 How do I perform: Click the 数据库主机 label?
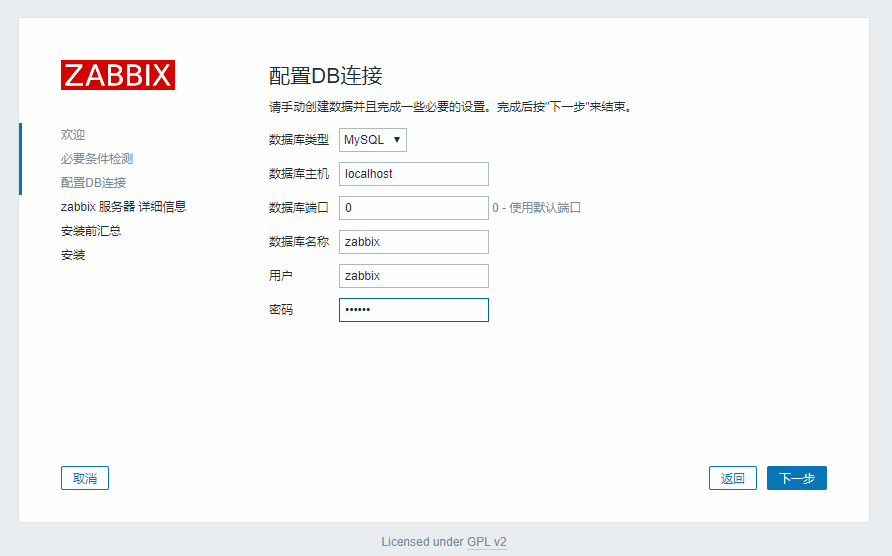pyautogui.click(x=299, y=174)
